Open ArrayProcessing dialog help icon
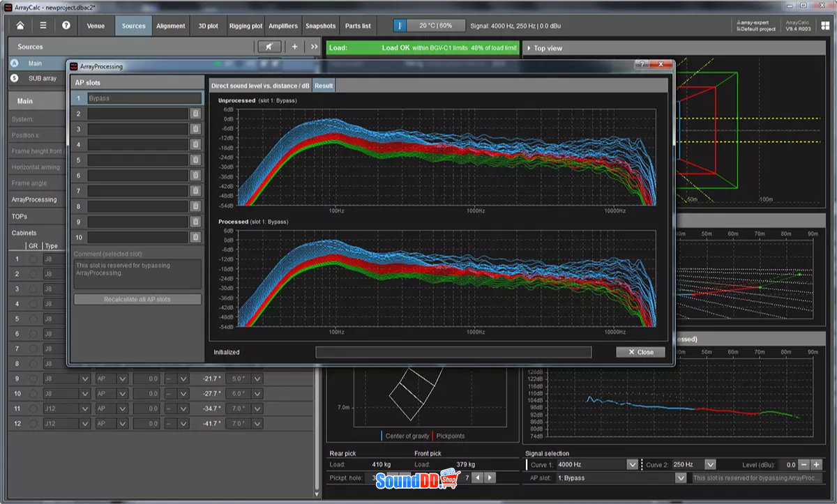This screenshot has height=504, width=837. pos(641,64)
